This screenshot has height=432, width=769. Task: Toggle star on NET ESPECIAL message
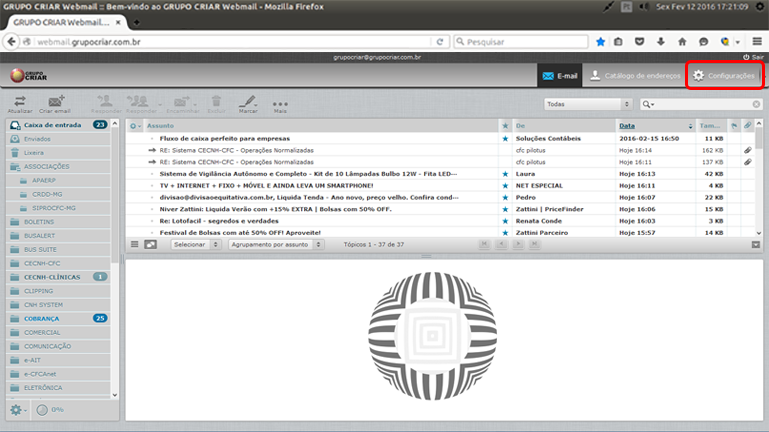pos(505,186)
